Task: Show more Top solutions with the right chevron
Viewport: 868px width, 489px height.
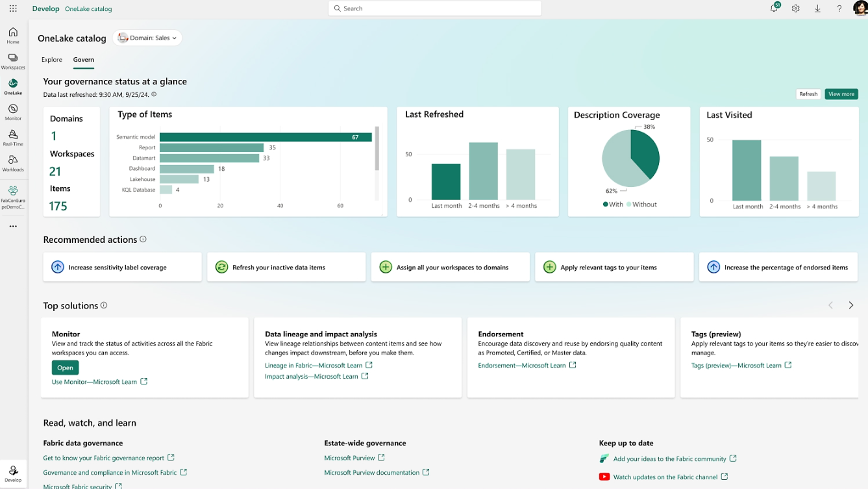Action: (x=850, y=305)
